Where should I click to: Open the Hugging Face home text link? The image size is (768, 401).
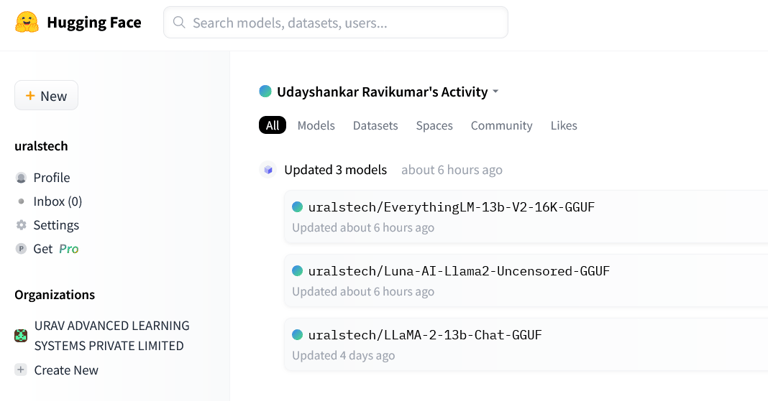(x=94, y=23)
